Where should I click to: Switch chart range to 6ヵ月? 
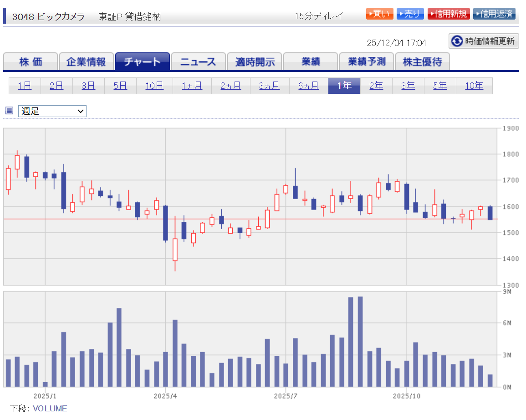[x=308, y=86]
